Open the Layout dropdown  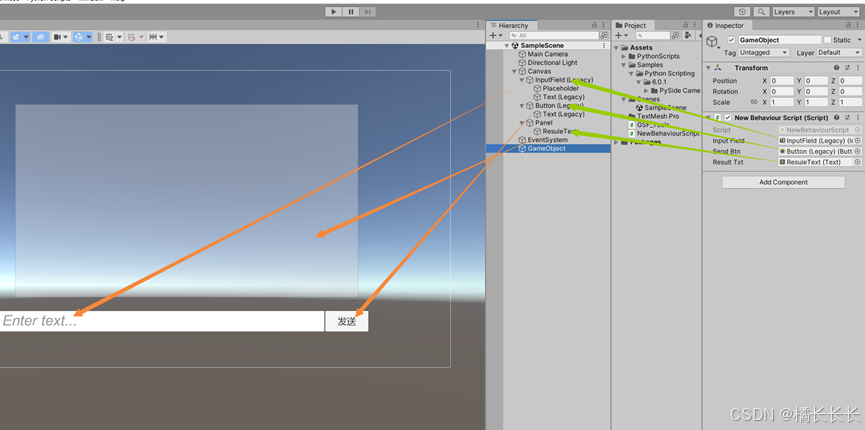(x=838, y=12)
